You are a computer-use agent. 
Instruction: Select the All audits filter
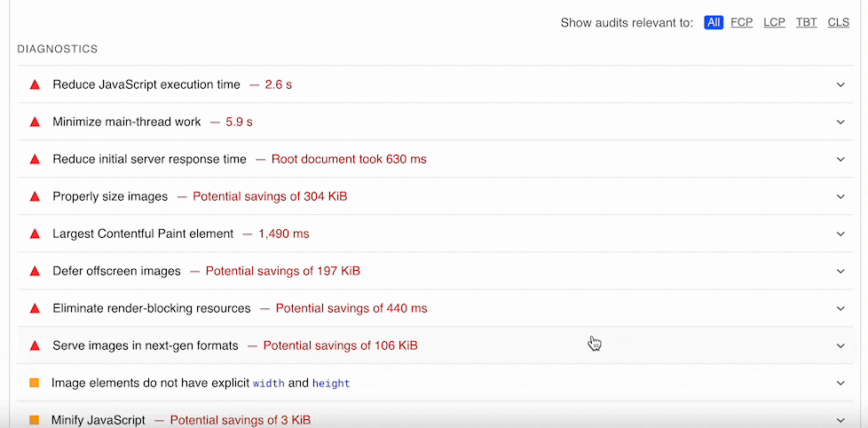point(714,22)
